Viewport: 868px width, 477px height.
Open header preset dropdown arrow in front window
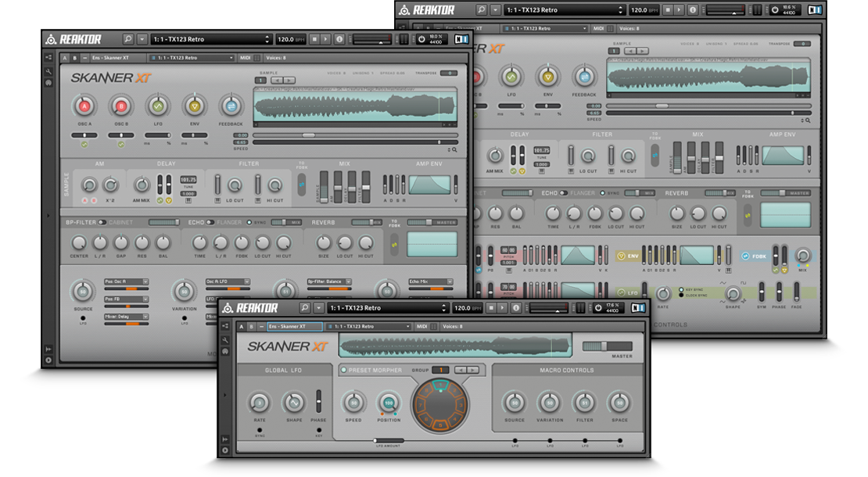point(318,307)
